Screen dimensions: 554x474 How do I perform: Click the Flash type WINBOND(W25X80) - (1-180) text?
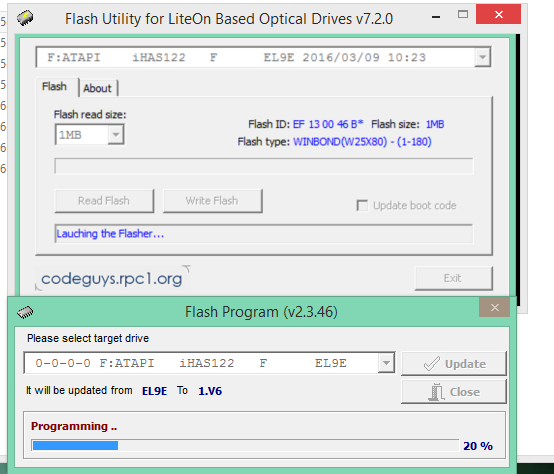(362, 142)
